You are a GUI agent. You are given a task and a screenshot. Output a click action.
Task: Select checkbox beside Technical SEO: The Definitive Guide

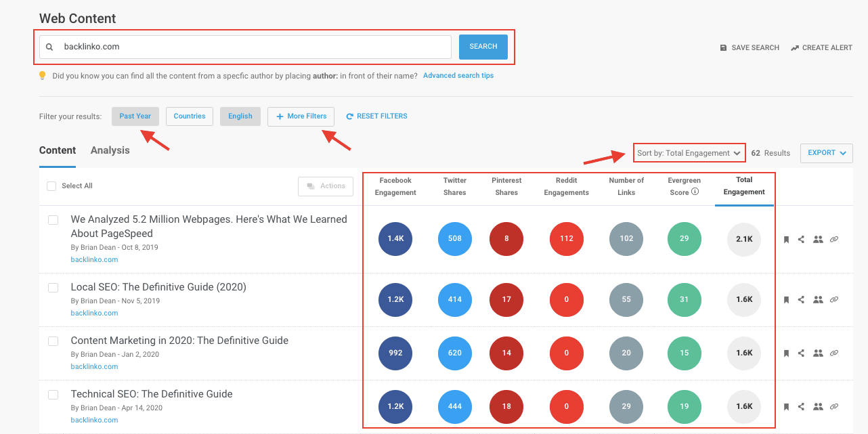click(x=53, y=395)
